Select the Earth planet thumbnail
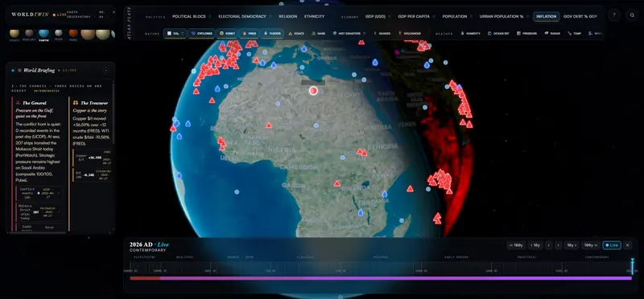The width and height of the screenshot is (644, 299). pyautogui.click(x=43, y=35)
